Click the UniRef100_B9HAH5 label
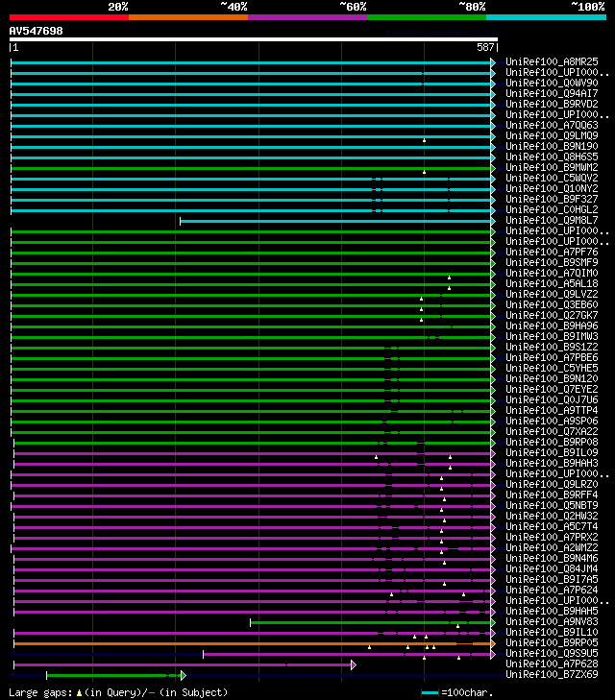Viewport: 615px width, 700px height. tap(552, 611)
